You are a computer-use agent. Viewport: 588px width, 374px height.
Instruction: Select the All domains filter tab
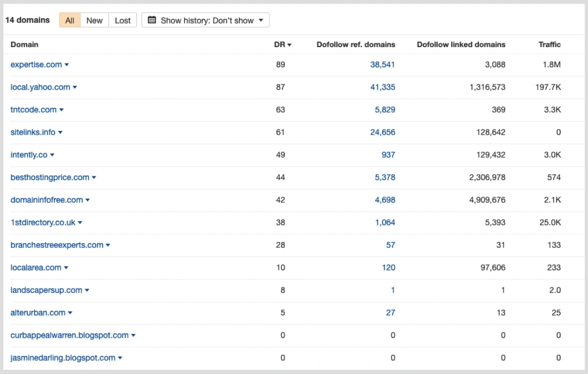69,20
